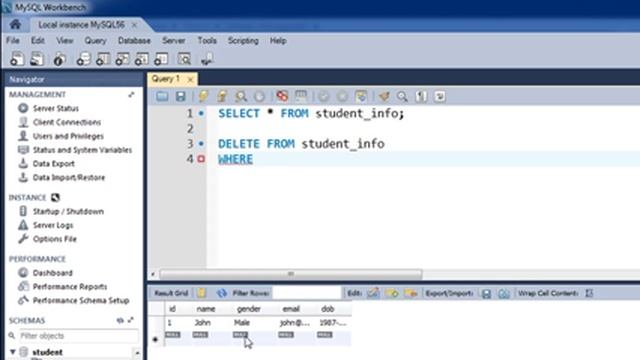Open Server menu
640x360 pixels.
tap(173, 41)
